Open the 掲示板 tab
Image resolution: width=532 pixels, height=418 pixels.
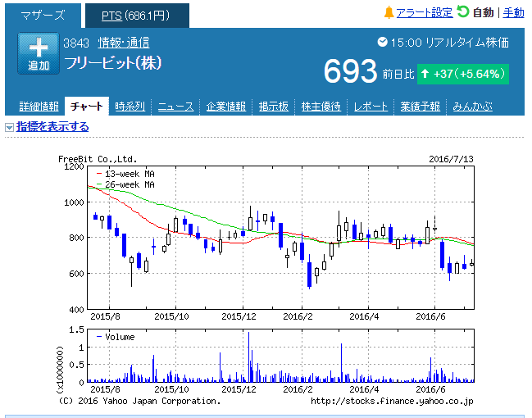274,107
